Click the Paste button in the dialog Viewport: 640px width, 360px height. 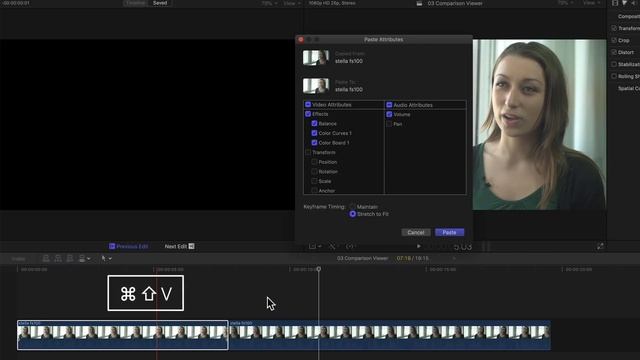pyautogui.click(x=449, y=232)
